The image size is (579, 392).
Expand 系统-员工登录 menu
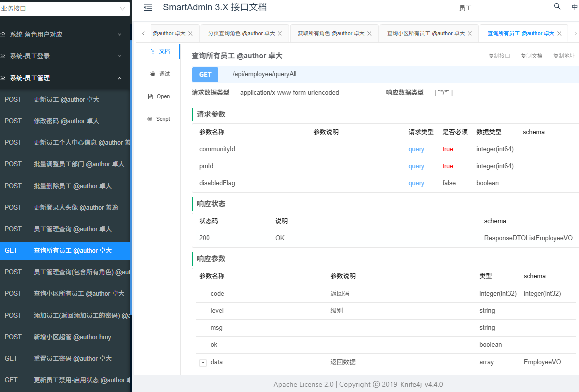[x=65, y=56]
